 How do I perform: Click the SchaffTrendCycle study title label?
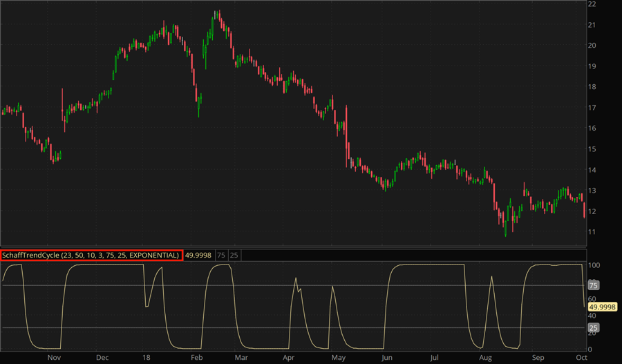click(91, 256)
